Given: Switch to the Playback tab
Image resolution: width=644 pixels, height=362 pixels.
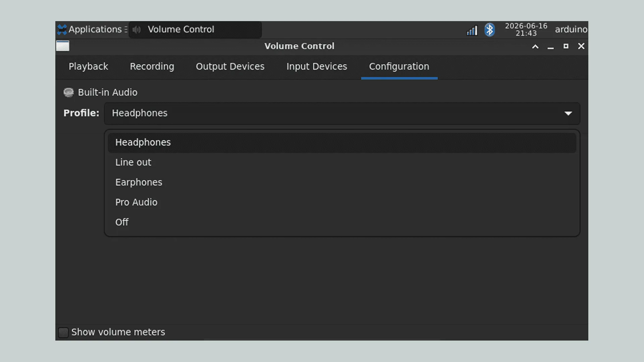Looking at the screenshot, I should (x=89, y=66).
